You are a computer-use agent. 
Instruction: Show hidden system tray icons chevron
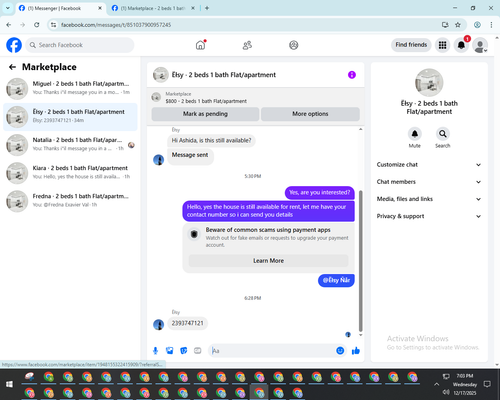(x=436, y=384)
